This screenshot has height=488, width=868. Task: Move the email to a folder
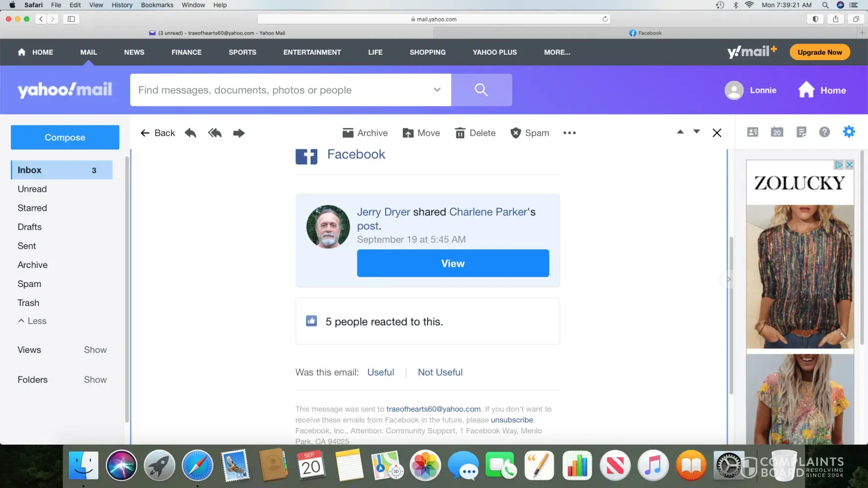(x=421, y=133)
